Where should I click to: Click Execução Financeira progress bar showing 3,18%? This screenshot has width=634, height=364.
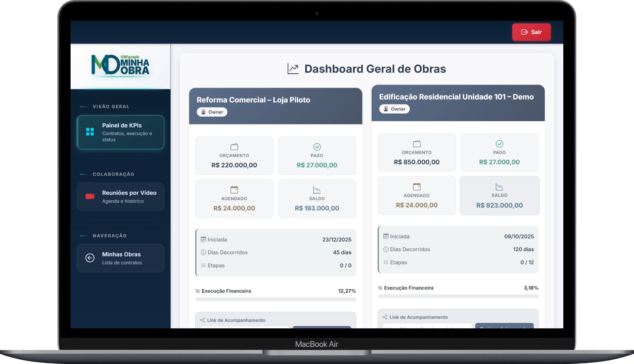(458, 296)
